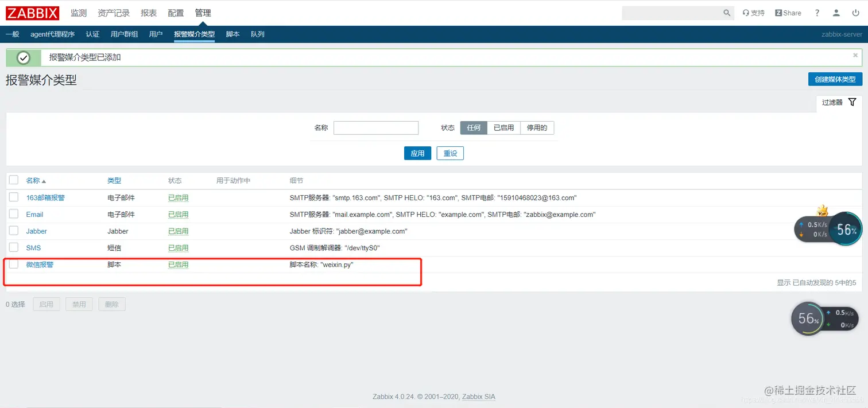Select the 停用的 status filter option
The height and width of the screenshot is (408, 868).
coord(537,128)
